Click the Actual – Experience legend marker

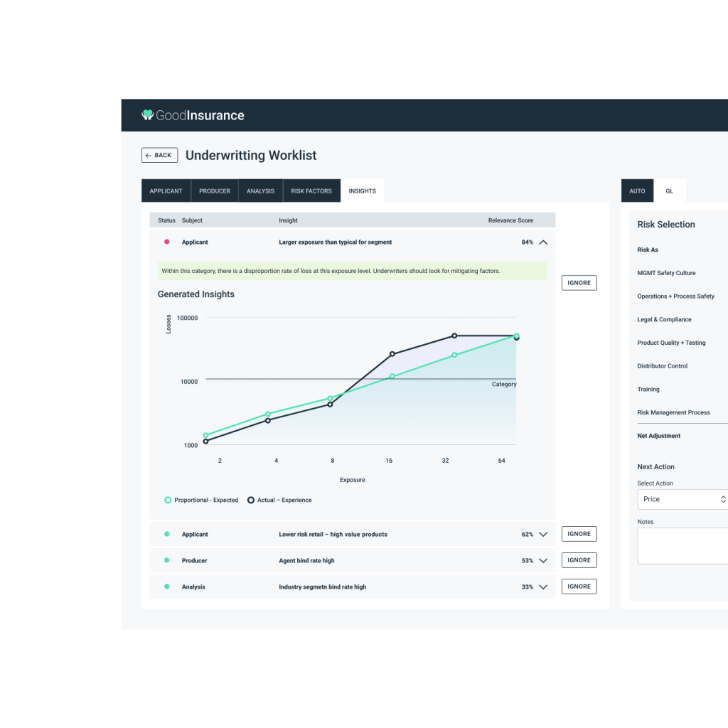point(251,500)
